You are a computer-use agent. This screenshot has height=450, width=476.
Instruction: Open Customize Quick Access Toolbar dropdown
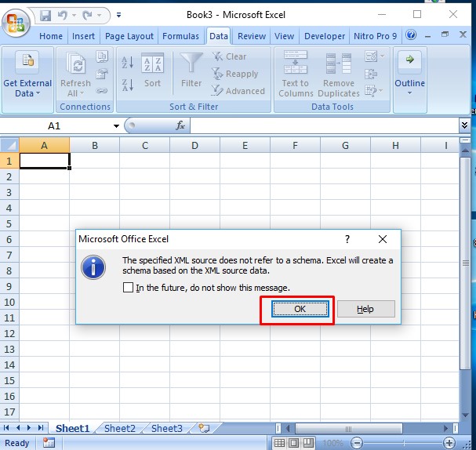pyautogui.click(x=118, y=15)
